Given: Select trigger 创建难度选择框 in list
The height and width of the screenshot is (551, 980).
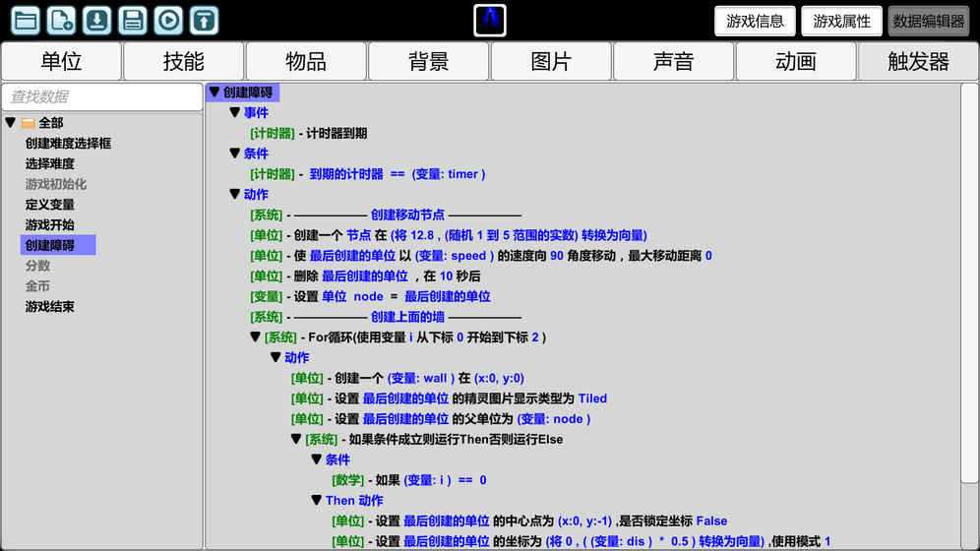Looking at the screenshot, I should (68, 144).
